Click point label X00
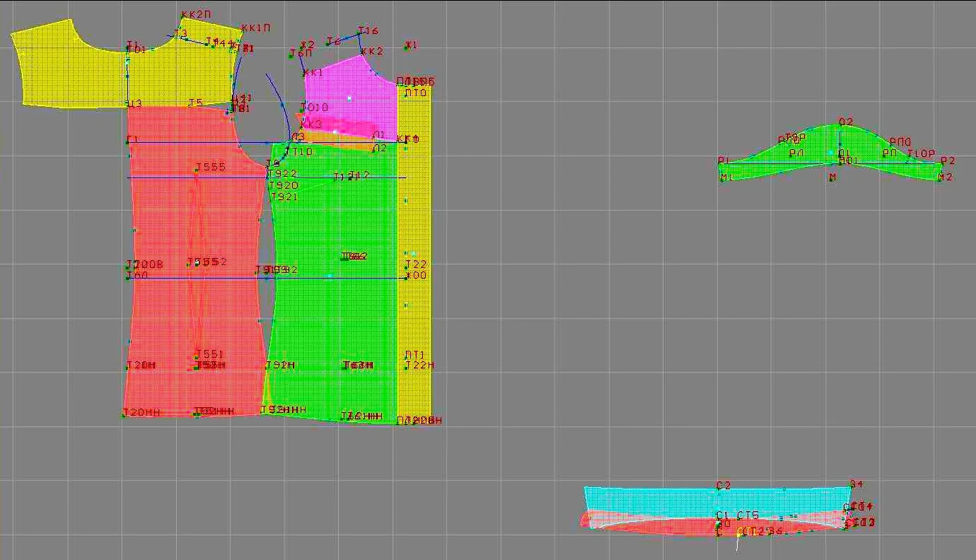976x560 pixels. pyautogui.click(x=416, y=275)
